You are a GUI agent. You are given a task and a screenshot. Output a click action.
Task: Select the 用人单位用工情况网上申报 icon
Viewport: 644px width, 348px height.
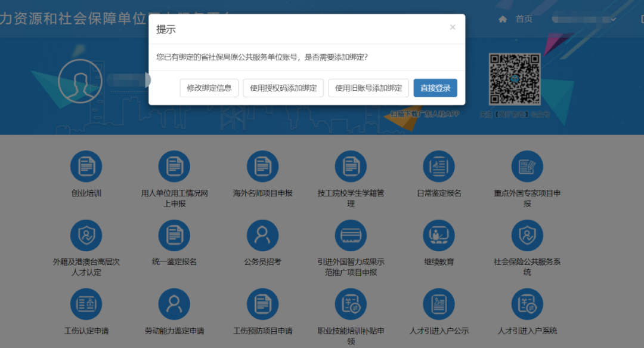174,166
